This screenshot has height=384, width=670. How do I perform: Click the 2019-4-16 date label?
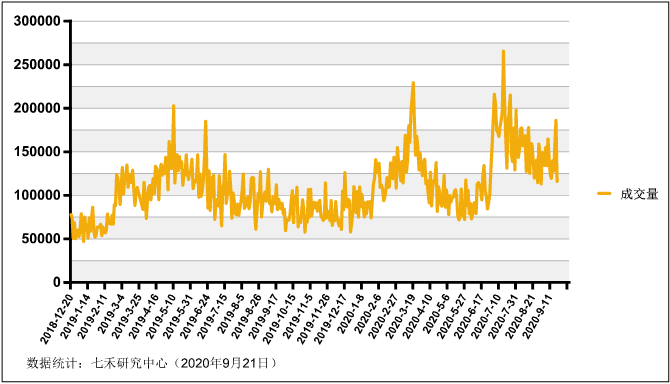(x=144, y=316)
